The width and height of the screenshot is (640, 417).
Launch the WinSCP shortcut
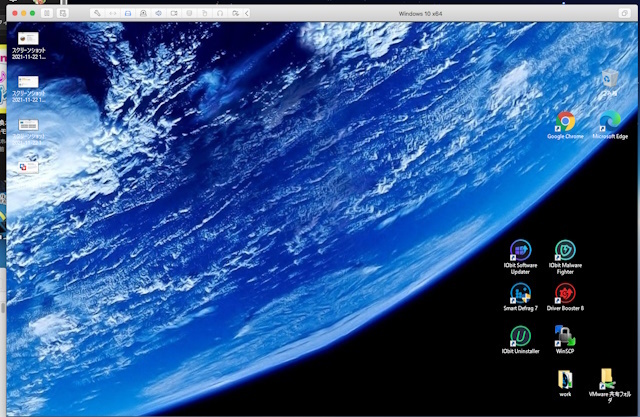click(x=565, y=340)
